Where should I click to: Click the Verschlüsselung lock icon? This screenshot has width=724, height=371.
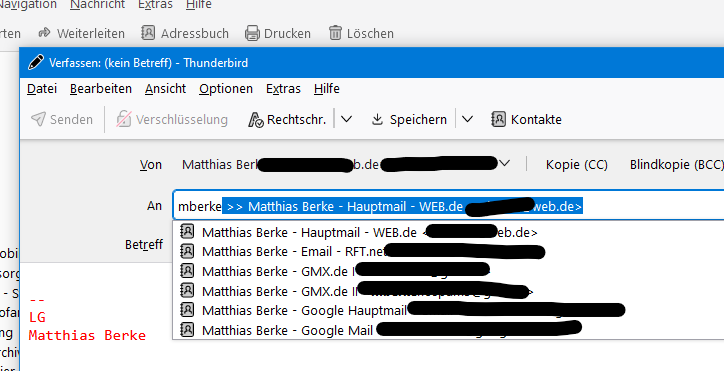(x=123, y=119)
